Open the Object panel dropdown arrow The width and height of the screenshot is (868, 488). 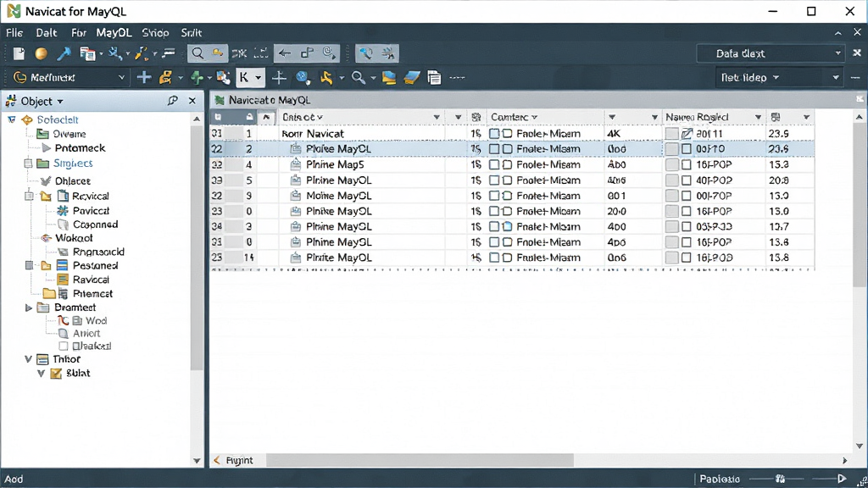tap(60, 102)
